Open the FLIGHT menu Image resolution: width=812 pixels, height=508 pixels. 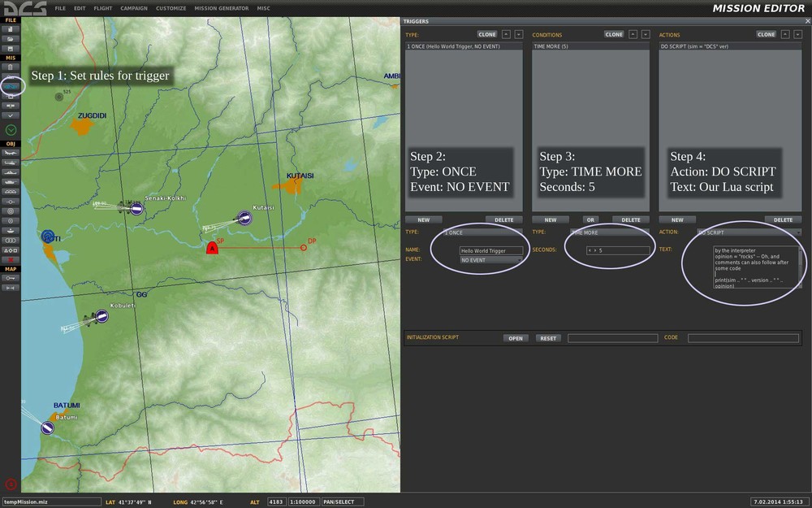[103, 8]
